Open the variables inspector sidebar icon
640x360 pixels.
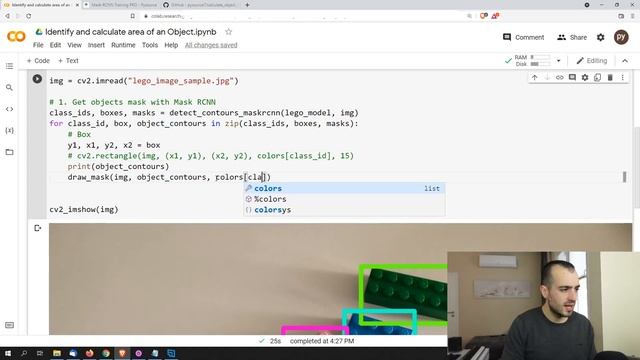tap(9, 131)
